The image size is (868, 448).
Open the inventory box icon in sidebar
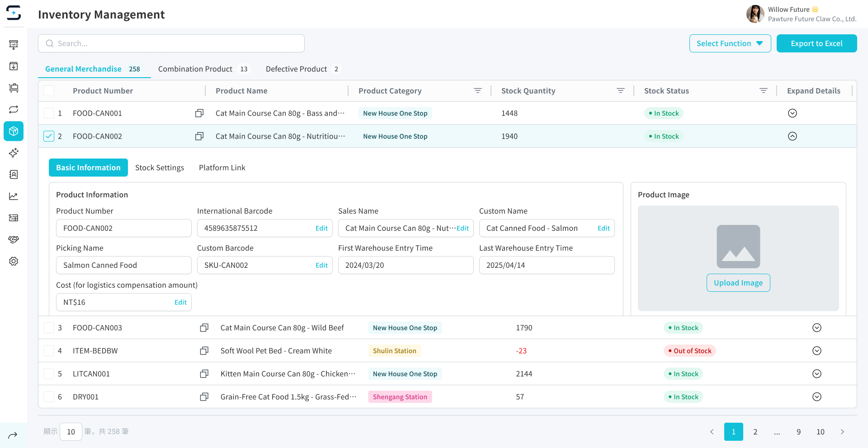(14, 131)
